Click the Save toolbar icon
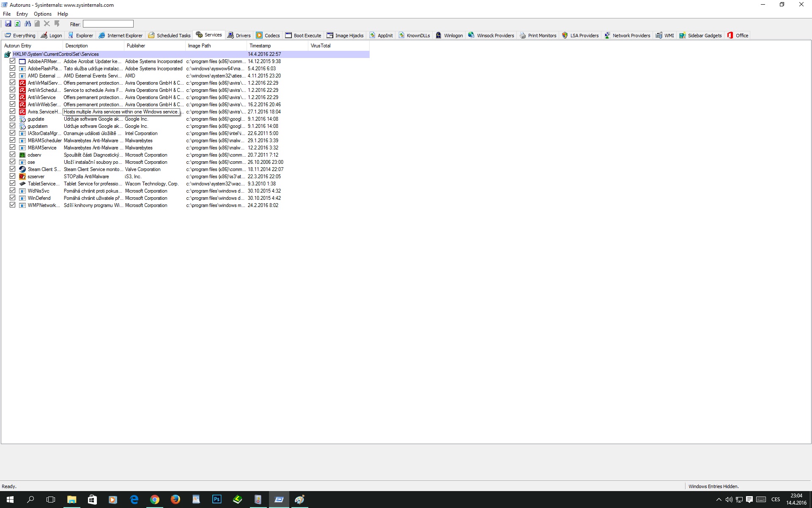 click(8, 24)
